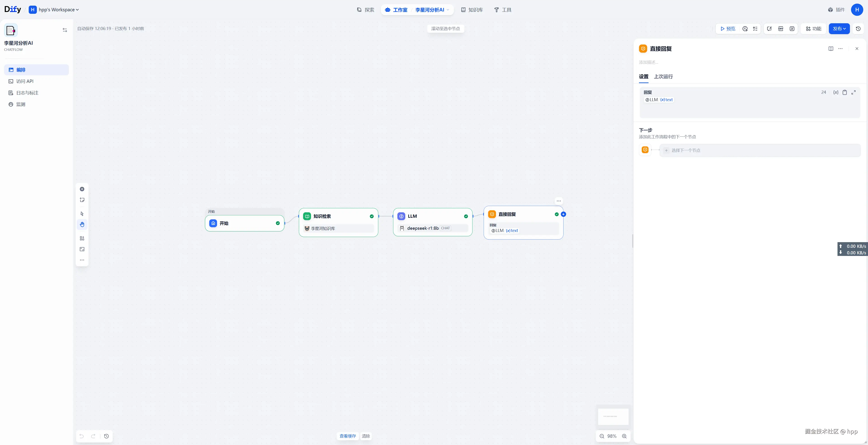Click the 预览 preview button

[x=727, y=29]
